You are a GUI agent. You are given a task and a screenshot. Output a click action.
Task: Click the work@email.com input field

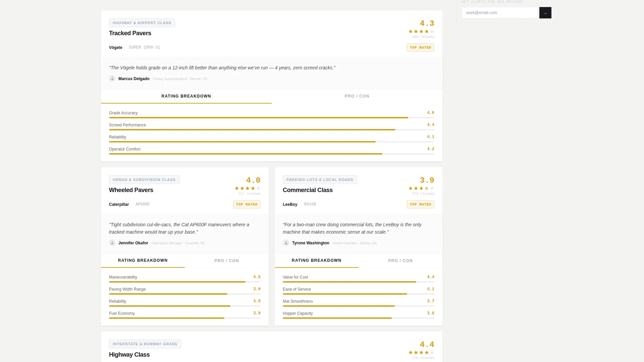(500, 13)
